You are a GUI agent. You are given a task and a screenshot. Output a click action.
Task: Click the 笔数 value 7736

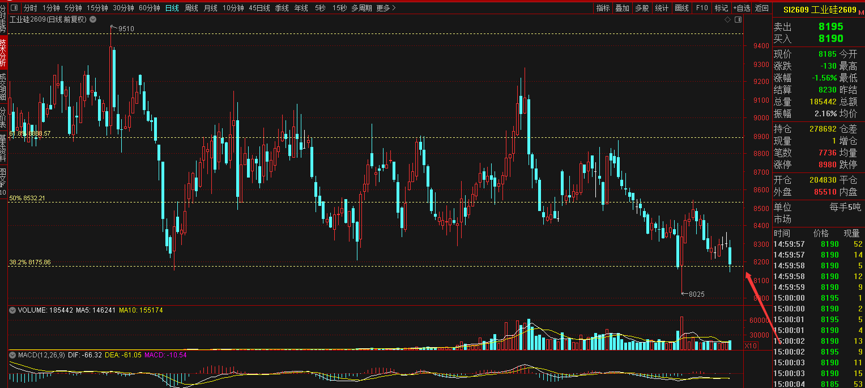coord(827,153)
